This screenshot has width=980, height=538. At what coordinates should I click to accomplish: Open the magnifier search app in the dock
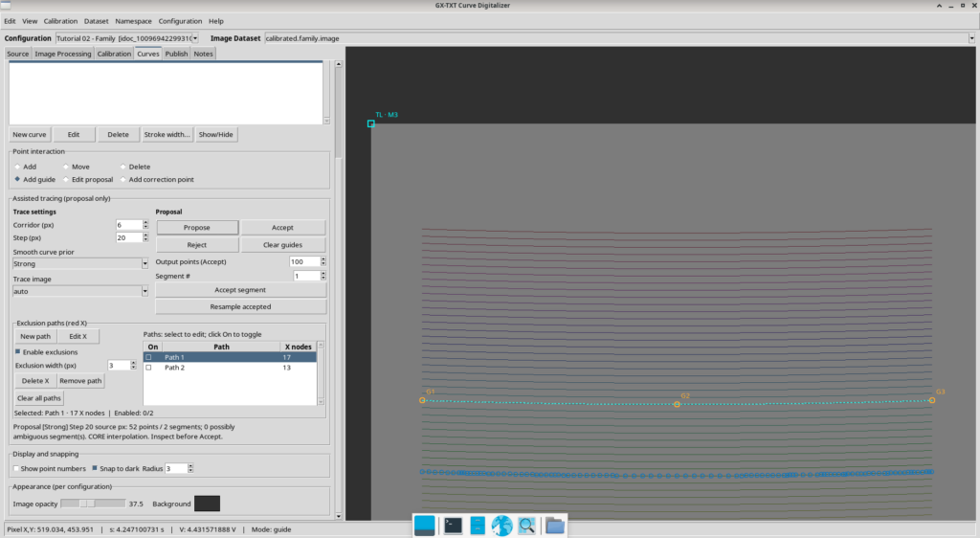pos(527,526)
